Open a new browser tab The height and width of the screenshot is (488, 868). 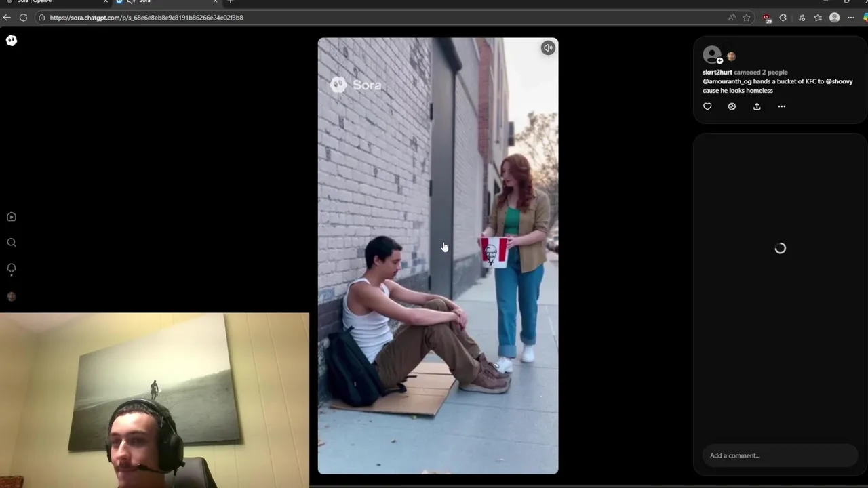click(x=231, y=1)
